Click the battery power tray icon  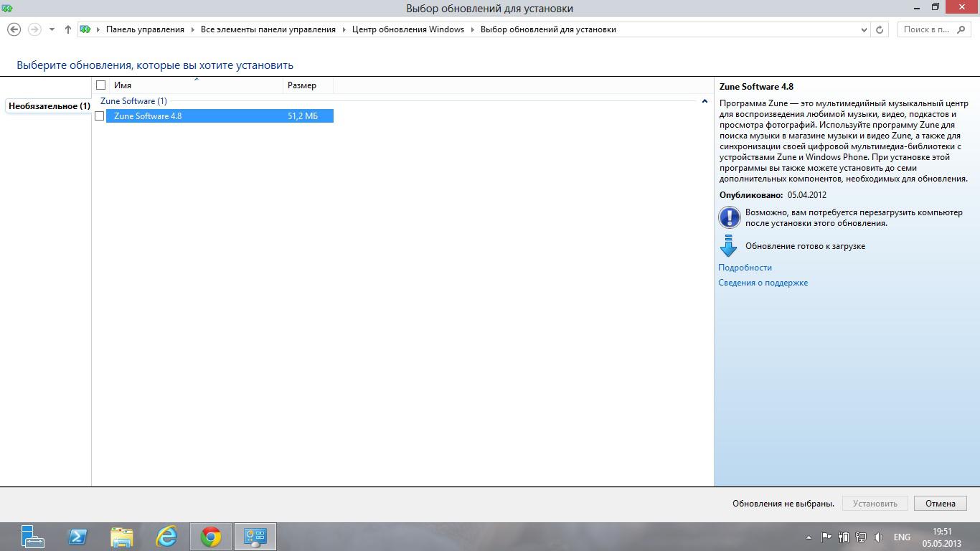[844, 537]
